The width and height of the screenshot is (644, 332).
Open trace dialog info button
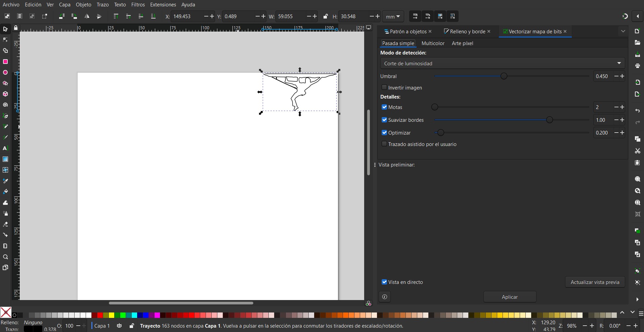coord(385,297)
